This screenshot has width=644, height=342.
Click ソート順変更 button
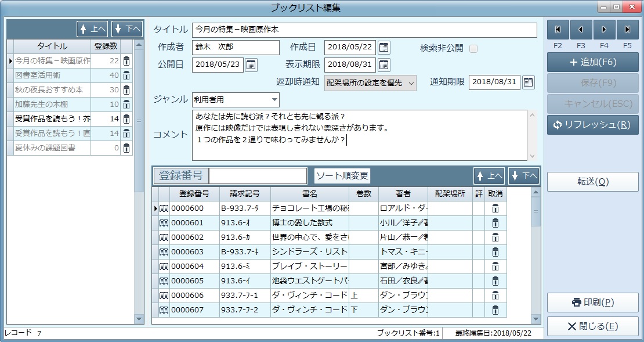click(342, 176)
